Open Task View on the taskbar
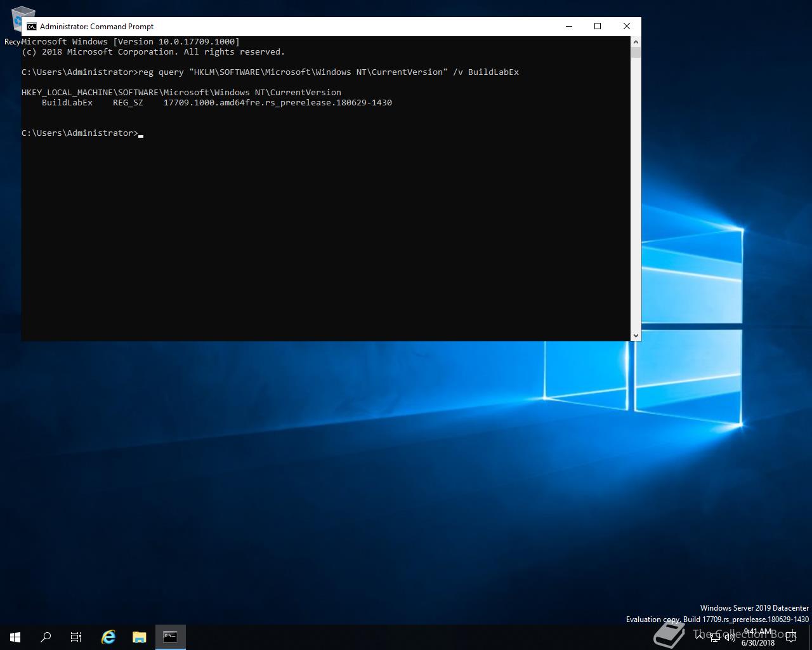The width and height of the screenshot is (812, 650). pos(76,637)
